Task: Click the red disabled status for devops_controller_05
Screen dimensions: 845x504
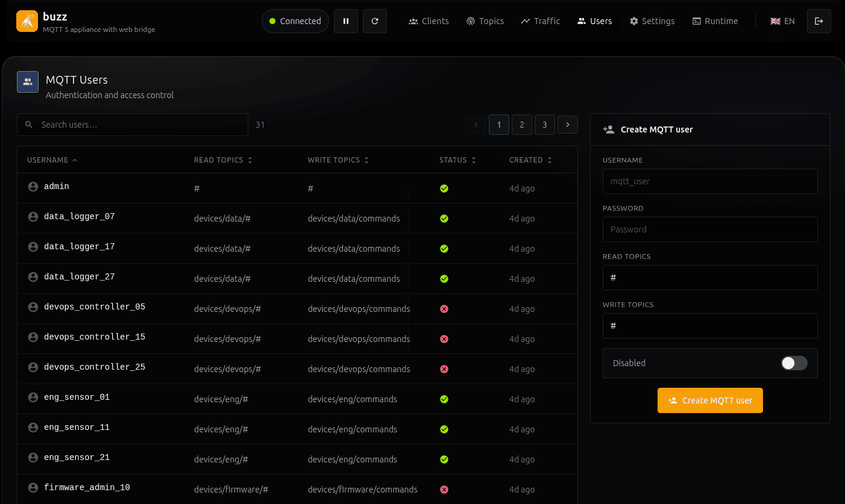Action: click(x=444, y=309)
